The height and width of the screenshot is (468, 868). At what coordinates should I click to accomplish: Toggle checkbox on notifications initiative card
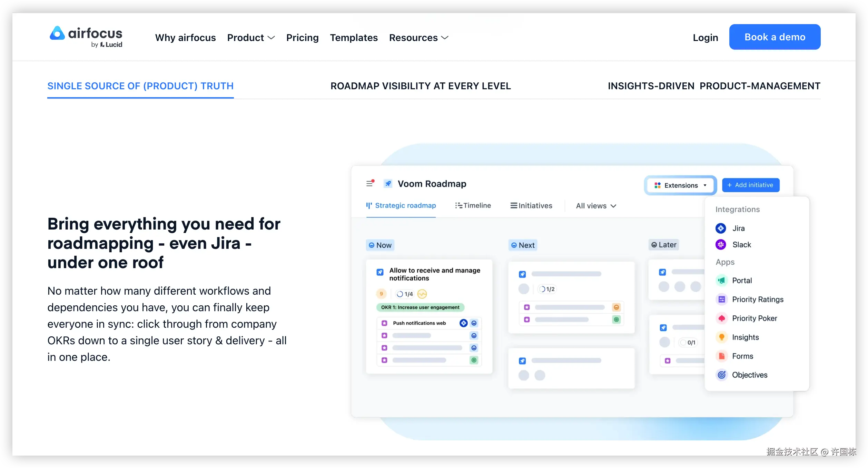[x=380, y=272]
